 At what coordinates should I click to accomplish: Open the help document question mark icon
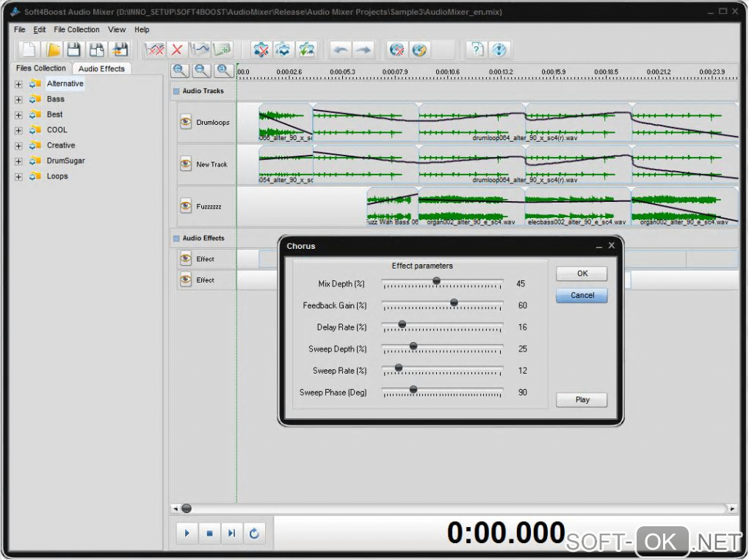477,50
